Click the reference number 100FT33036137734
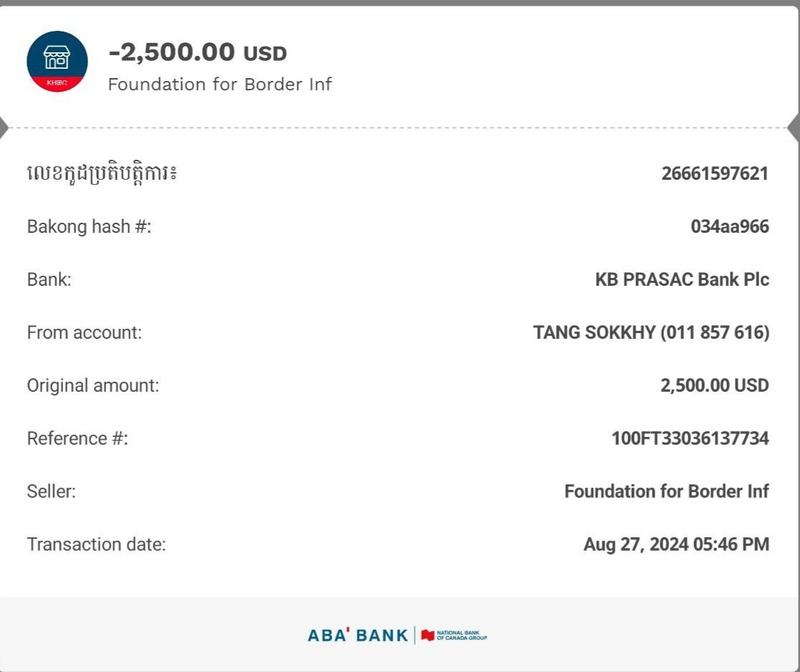 click(x=690, y=438)
